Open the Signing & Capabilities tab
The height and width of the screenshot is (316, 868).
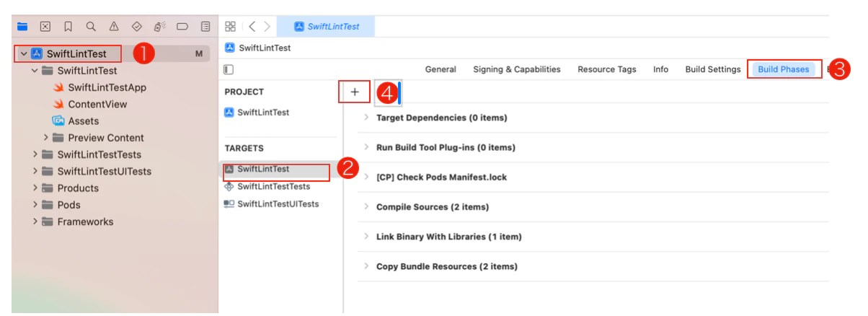(517, 69)
